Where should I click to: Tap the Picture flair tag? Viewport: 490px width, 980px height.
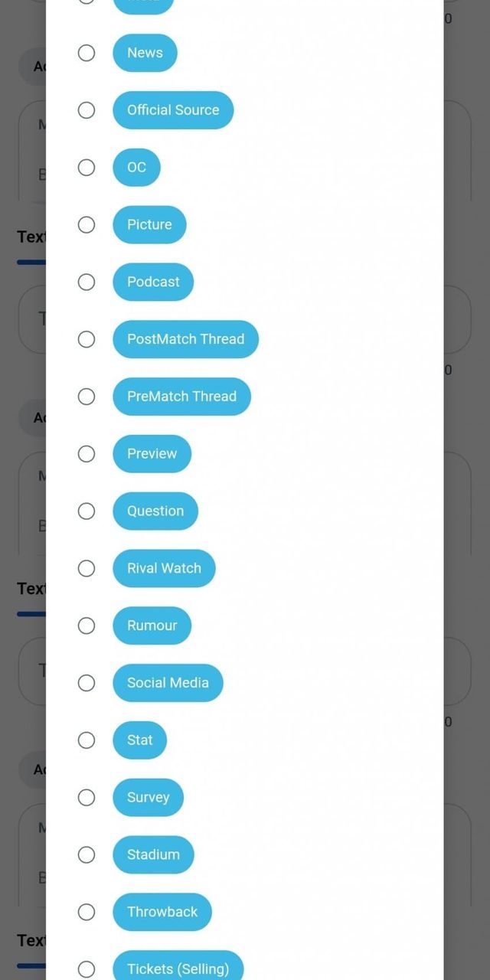coord(149,224)
